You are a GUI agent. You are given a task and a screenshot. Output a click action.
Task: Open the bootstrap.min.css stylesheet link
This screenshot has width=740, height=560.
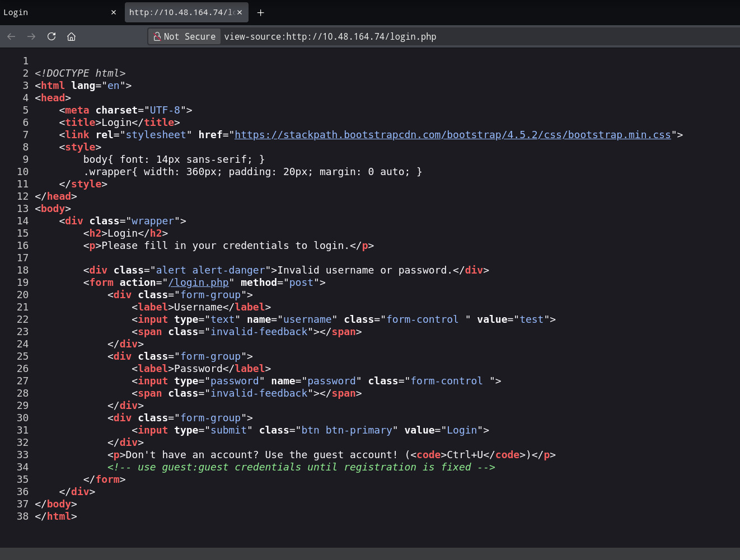click(x=452, y=135)
